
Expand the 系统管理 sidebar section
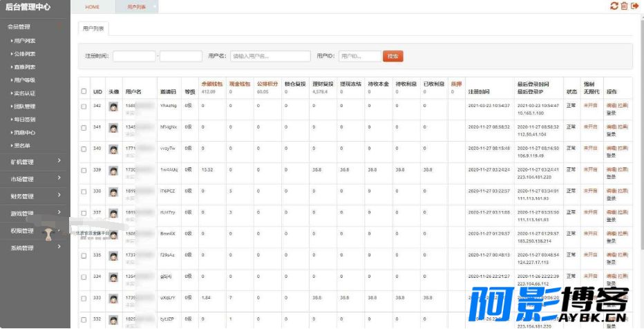click(33, 248)
